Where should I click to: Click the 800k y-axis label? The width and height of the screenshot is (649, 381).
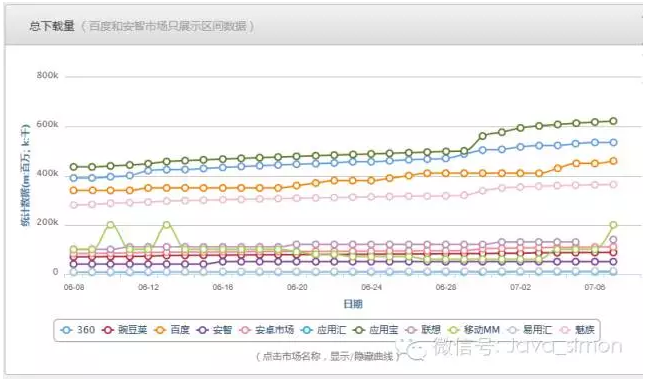pos(47,75)
